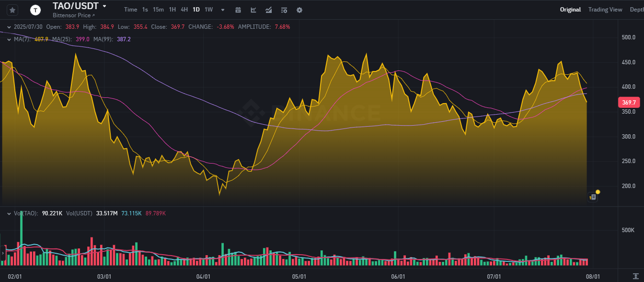Click the 450.0 price axis label

click(628, 62)
